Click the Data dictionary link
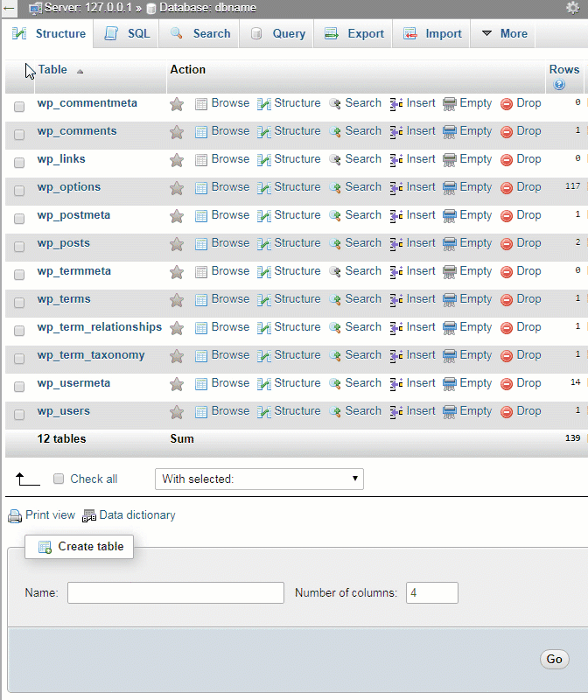Viewport: 588px width, 700px height. (x=137, y=514)
